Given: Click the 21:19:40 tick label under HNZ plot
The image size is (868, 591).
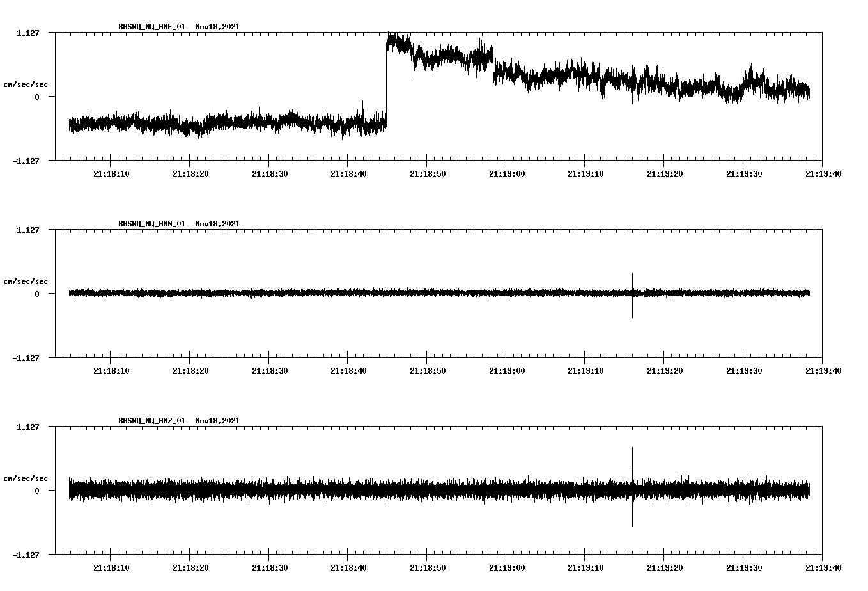Looking at the screenshot, I should [823, 567].
